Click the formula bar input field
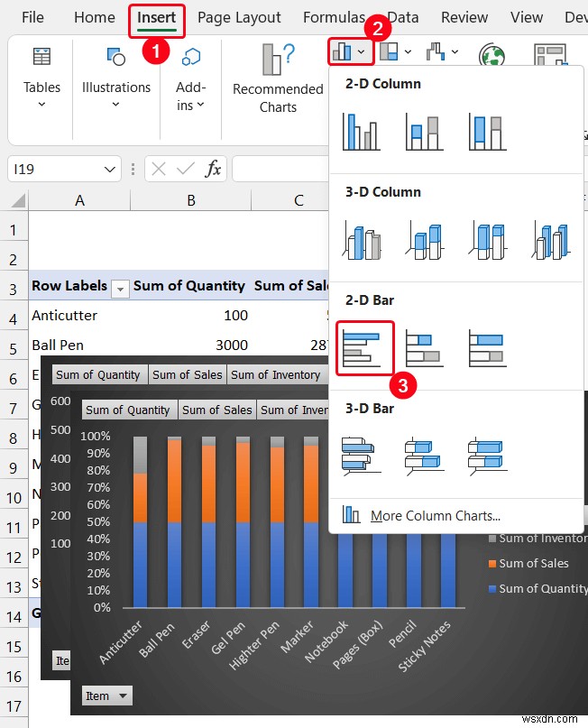 [280, 169]
